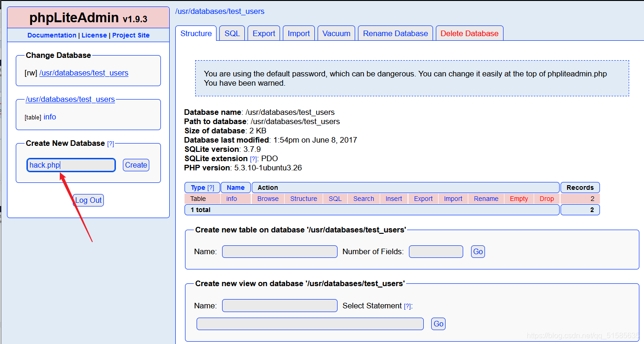Click the Delete Database tab

click(469, 33)
